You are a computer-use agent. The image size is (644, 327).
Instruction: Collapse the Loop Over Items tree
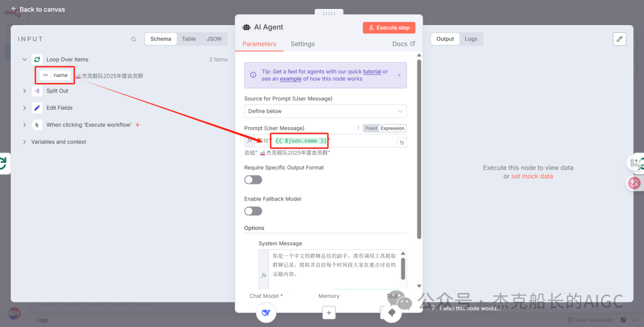pos(24,60)
